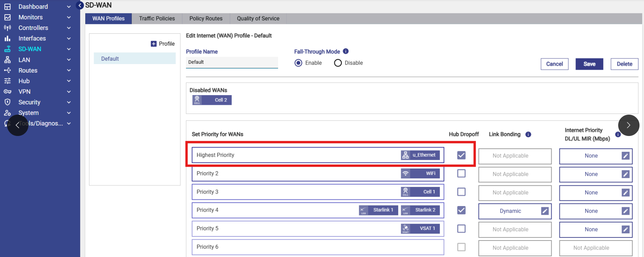Select the Disable Fall-Through radio button
This screenshot has height=257, width=644.
coord(338,63)
